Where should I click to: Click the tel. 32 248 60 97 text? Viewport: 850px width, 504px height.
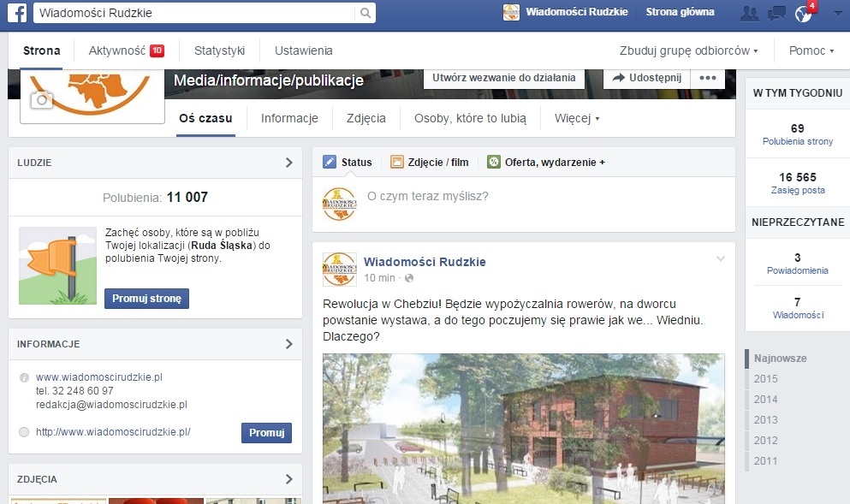tap(74, 391)
